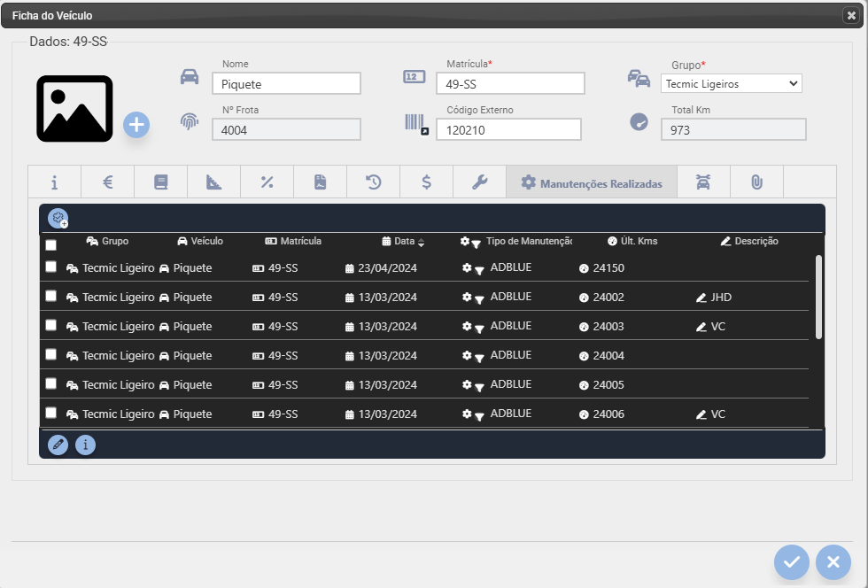Open the percent icon tab
This screenshot has width=868, height=588.
coord(267,182)
